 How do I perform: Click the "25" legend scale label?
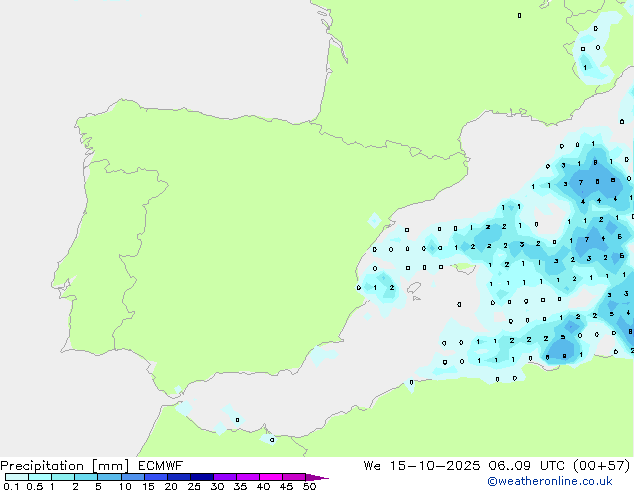point(194,486)
